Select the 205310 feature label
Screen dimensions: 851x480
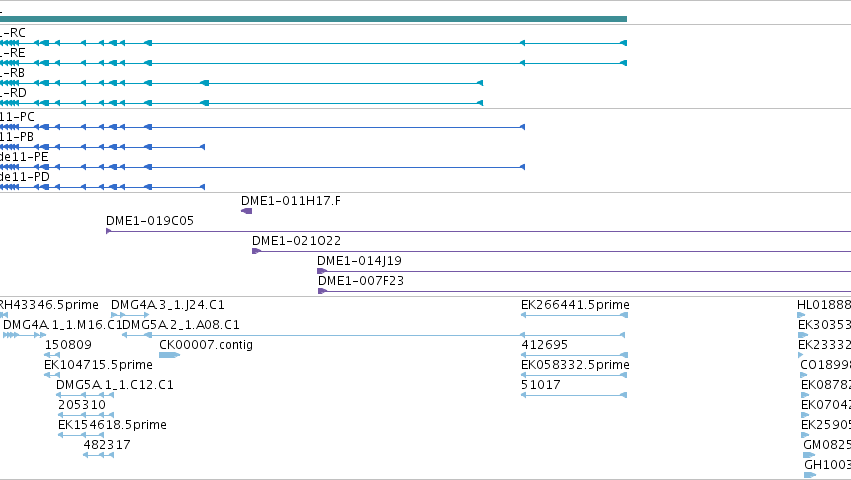82,405
